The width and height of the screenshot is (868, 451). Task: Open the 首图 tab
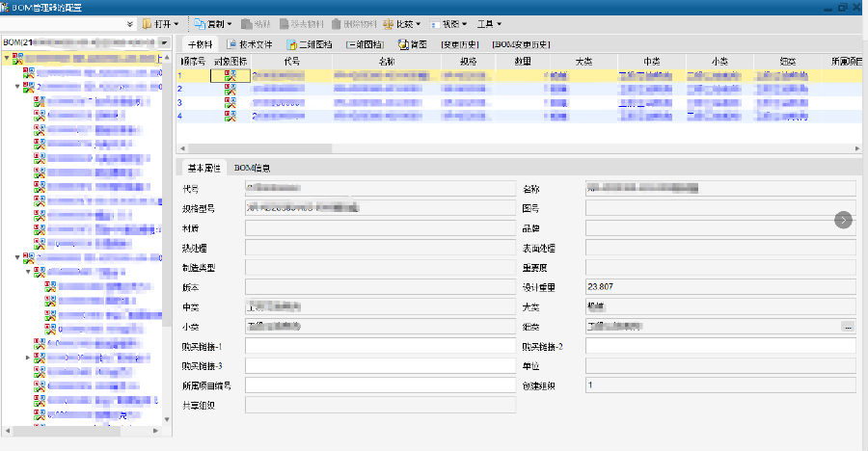[413, 44]
